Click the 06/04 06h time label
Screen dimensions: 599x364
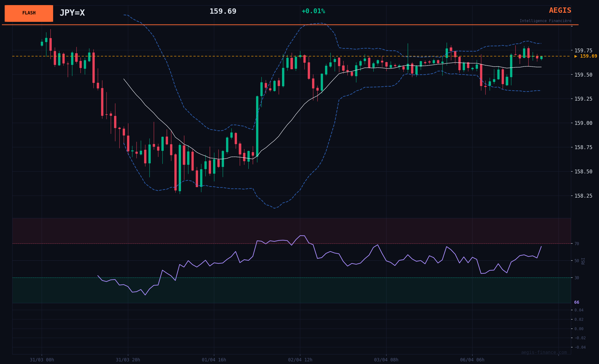pos(472,360)
